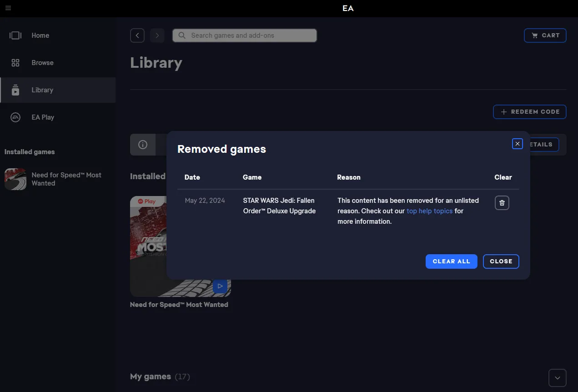578x392 pixels.
Task: Click the EA Play logo icon
Action: pos(15,117)
